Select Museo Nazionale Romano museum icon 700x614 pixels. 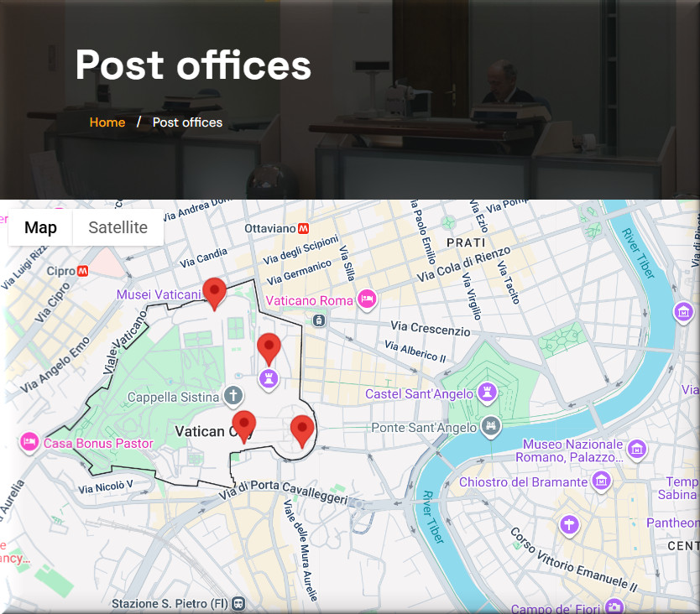click(x=637, y=449)
